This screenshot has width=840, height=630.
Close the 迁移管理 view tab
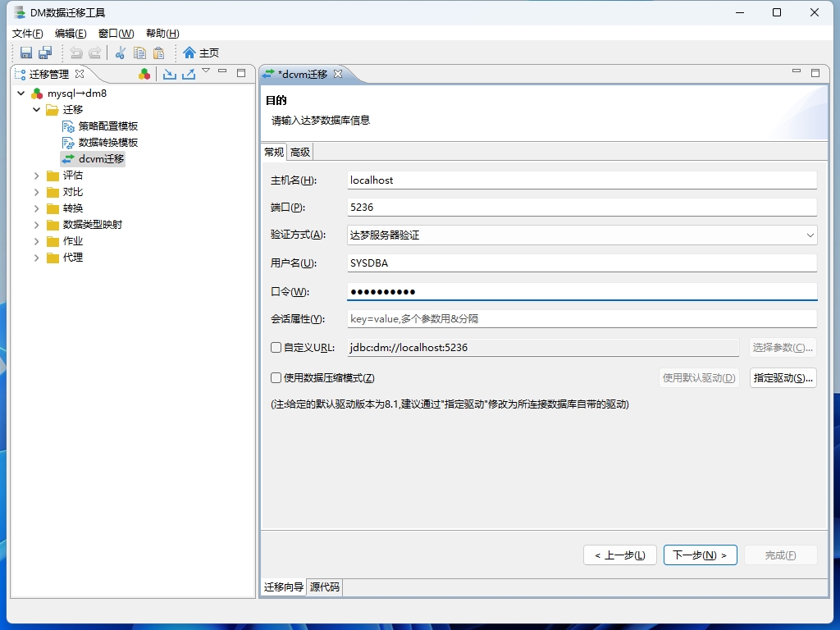pyautogui.click(x=80, y=74)
